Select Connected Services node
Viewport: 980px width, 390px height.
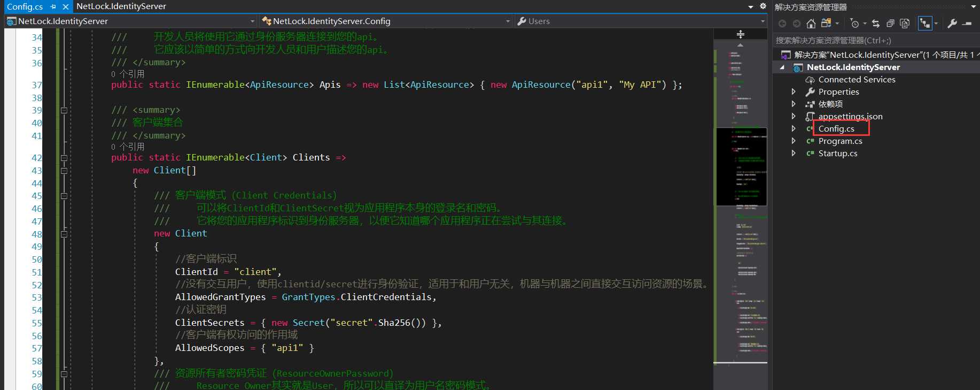tap(857, 80)
